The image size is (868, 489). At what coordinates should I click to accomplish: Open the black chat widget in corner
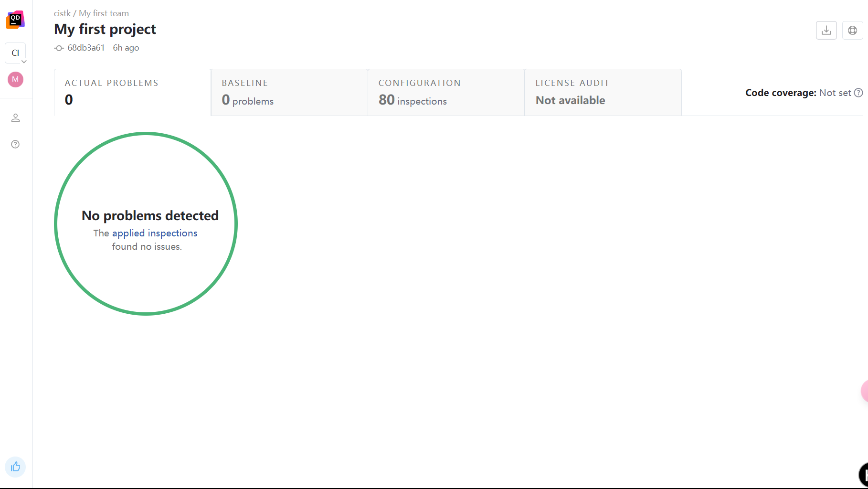click(x=863, y=475)
